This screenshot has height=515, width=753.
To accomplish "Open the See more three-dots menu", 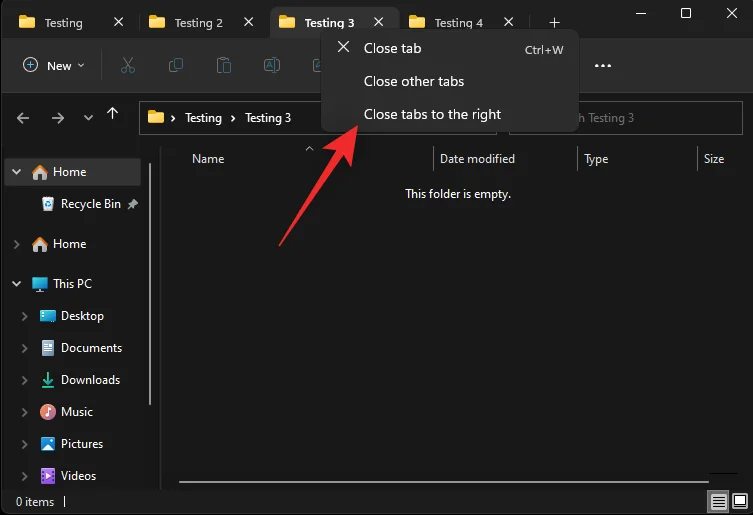I will [x=602, y=65].
